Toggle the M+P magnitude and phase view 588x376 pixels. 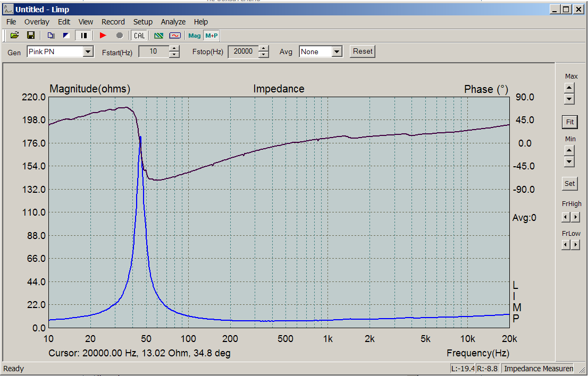tap(212, 36)
